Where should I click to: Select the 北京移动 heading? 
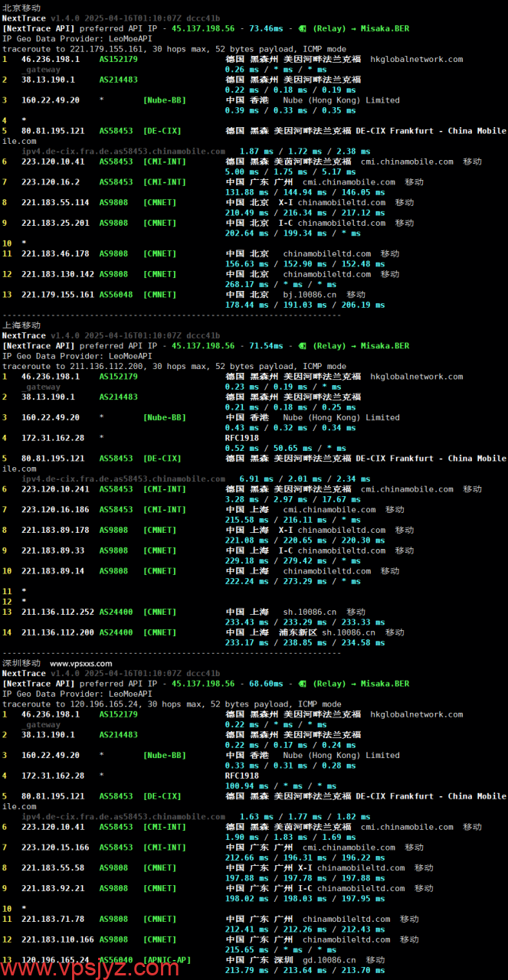(21, 7)
